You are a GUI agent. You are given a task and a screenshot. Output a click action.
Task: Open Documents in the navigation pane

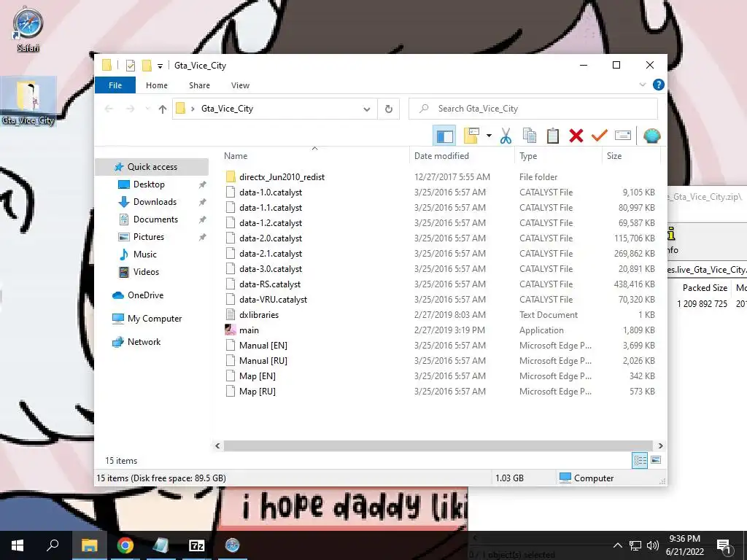pos(155,219)
